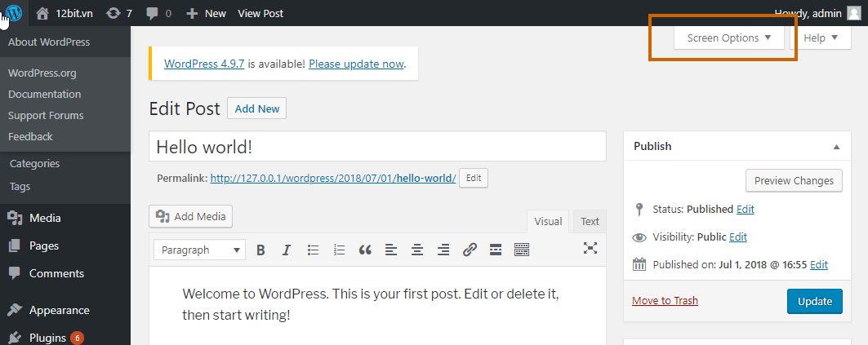Screen dimensions: 868x345
Task: Click Move to Trash link
Action: 665,301
